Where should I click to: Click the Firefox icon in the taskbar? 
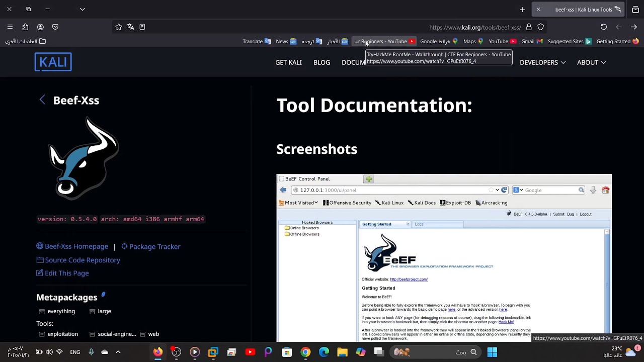tap(158, 352)
